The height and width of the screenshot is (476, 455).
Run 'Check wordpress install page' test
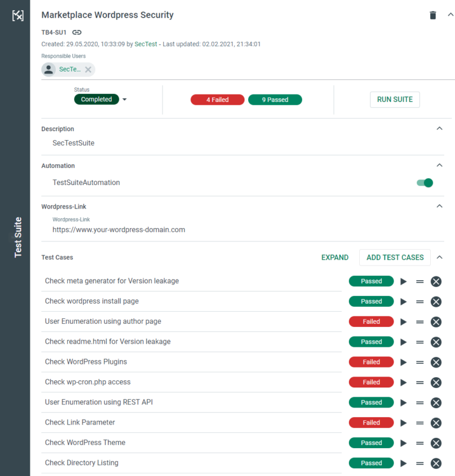(x=403, y=302)
